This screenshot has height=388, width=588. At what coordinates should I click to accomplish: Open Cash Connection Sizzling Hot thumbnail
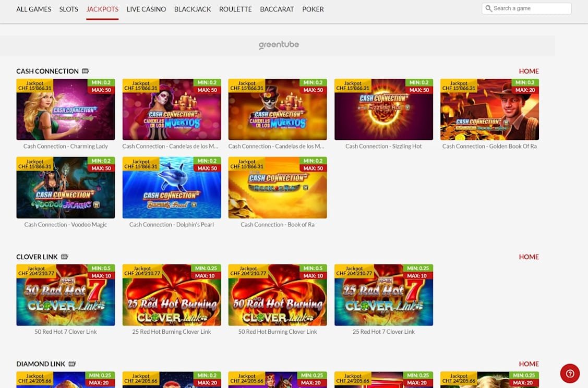coord(383,109)
